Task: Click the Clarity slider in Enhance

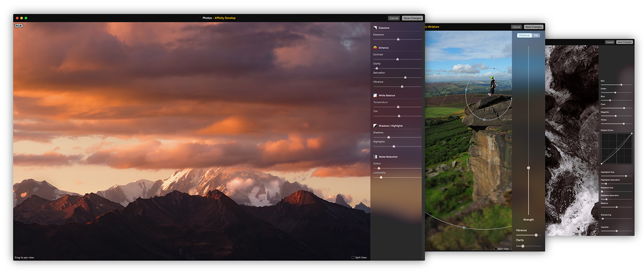Action: coord(377,68)
